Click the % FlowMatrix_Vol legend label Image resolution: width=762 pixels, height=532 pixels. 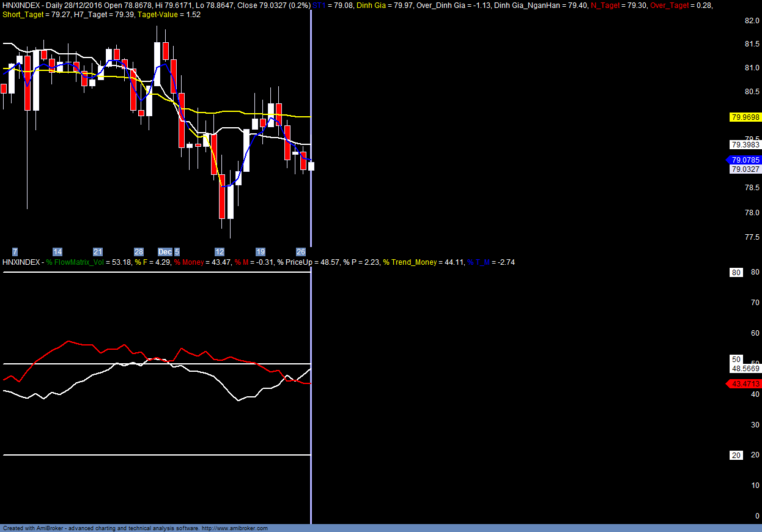[x=74, y=262]
